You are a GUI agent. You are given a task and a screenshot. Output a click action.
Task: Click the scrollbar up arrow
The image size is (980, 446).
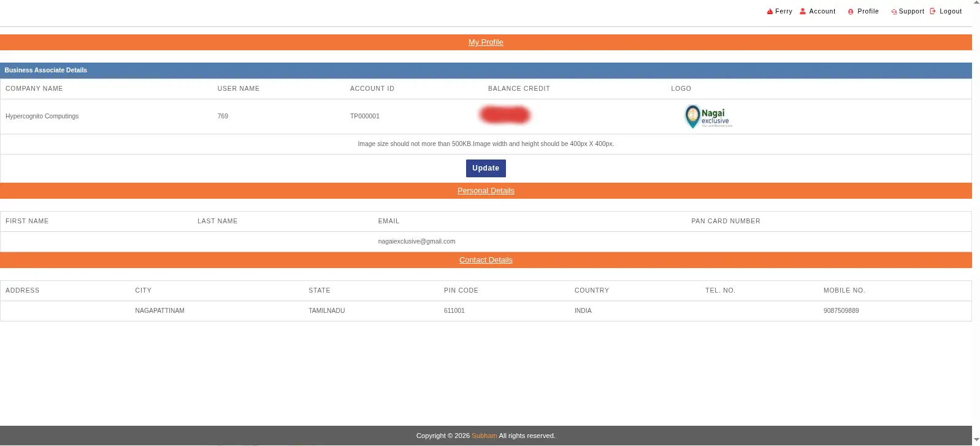click(x=976, y=3)
